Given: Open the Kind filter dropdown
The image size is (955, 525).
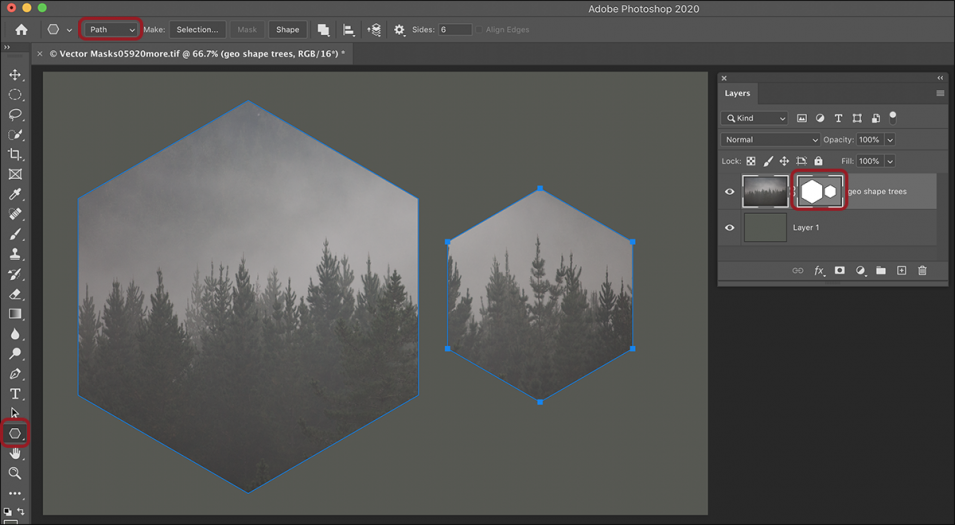Looking at the screenshot, I should coord(755,118).
